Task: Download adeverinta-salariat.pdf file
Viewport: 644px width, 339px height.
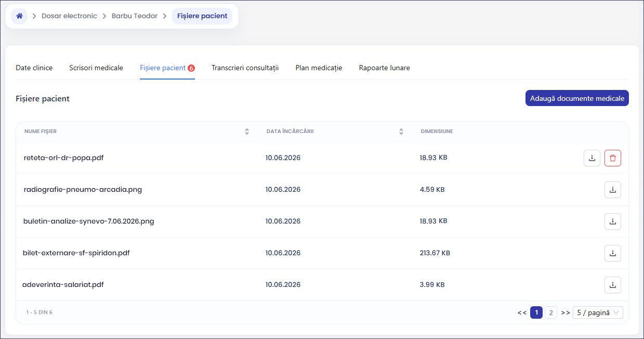Action: tap(613, 285)
